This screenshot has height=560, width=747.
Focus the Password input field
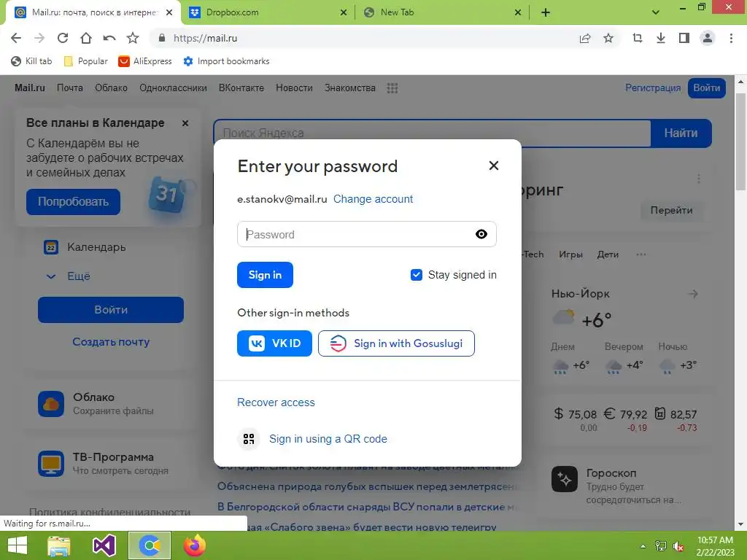click(366, 234)
